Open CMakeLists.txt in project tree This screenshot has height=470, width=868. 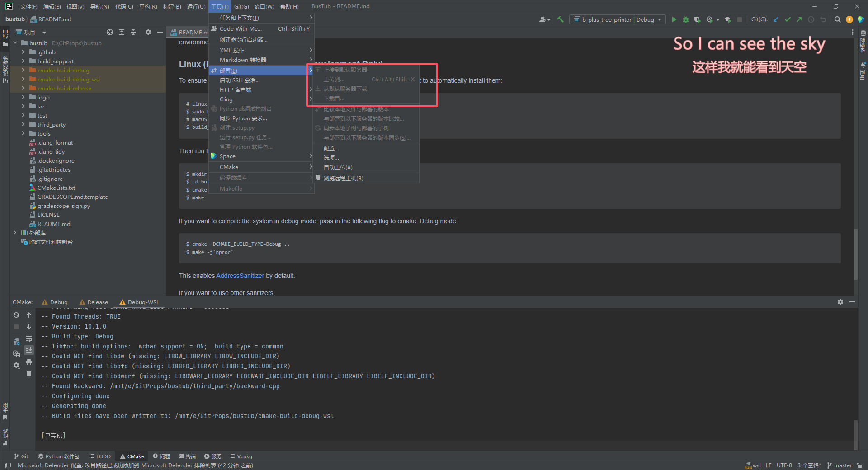click(x=56, y=188)
